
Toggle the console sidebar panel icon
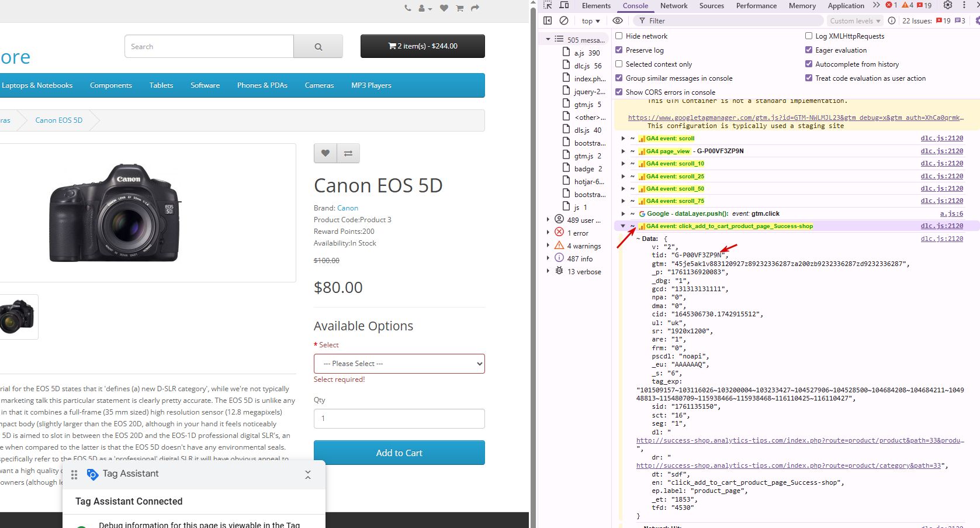coord(548,20)
